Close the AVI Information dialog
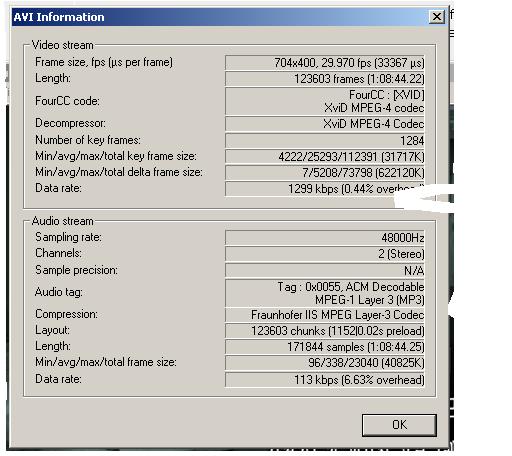The width and height of the screenshot is (512, 456). click(436, 17)
